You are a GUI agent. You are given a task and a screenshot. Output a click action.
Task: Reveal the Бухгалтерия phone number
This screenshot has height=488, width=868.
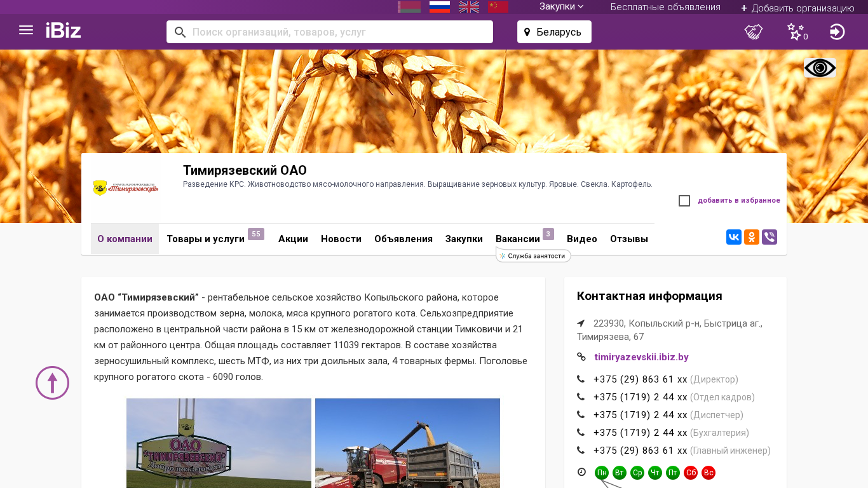pyautogui.click(x=641, y=433)
